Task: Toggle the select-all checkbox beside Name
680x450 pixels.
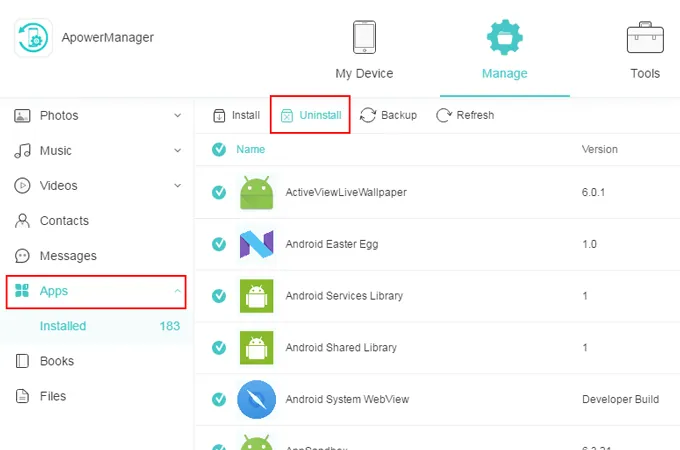Action: [x=219, y=149]
